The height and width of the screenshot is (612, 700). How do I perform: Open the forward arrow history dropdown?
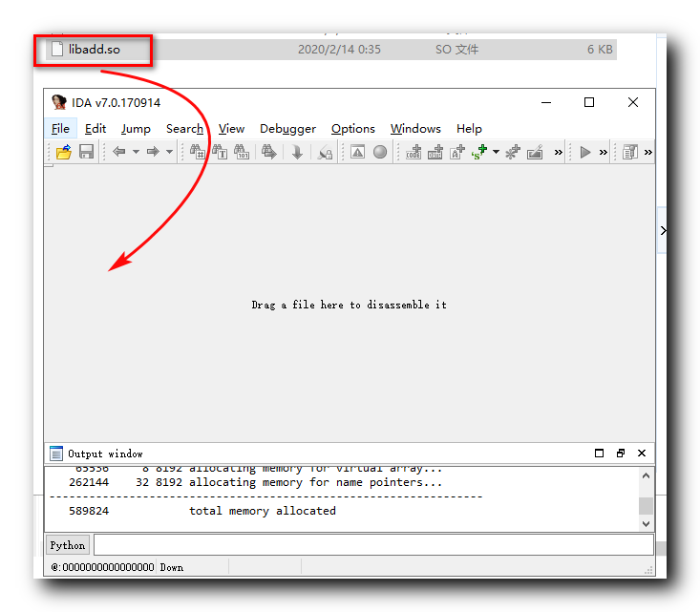tap(170, 152)
